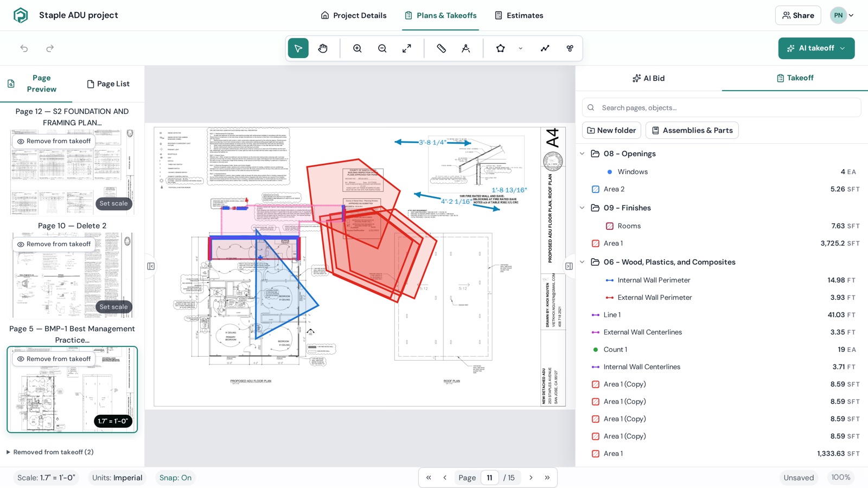Click the 1.7" = 1'-0" scale badge
Viewport: 868px width, 488px height.
113,421
